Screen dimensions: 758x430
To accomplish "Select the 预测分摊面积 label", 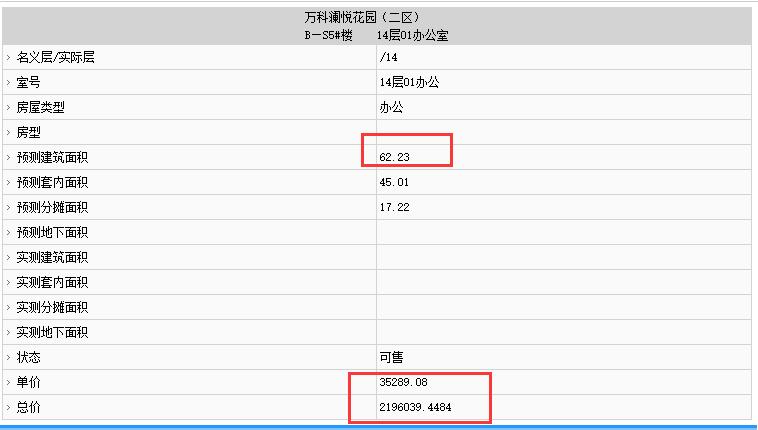I will pos(52,208).
